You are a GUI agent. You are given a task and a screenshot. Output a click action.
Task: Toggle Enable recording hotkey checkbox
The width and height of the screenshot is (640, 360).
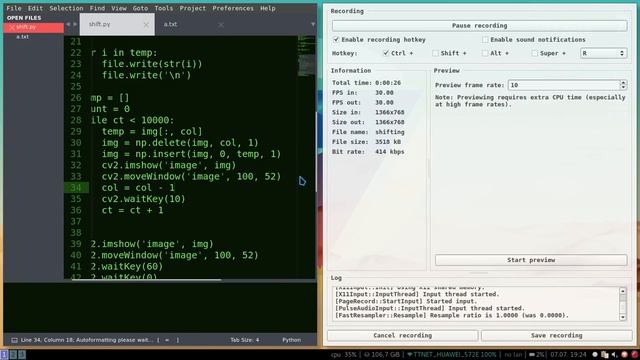(x=336, y=40)
